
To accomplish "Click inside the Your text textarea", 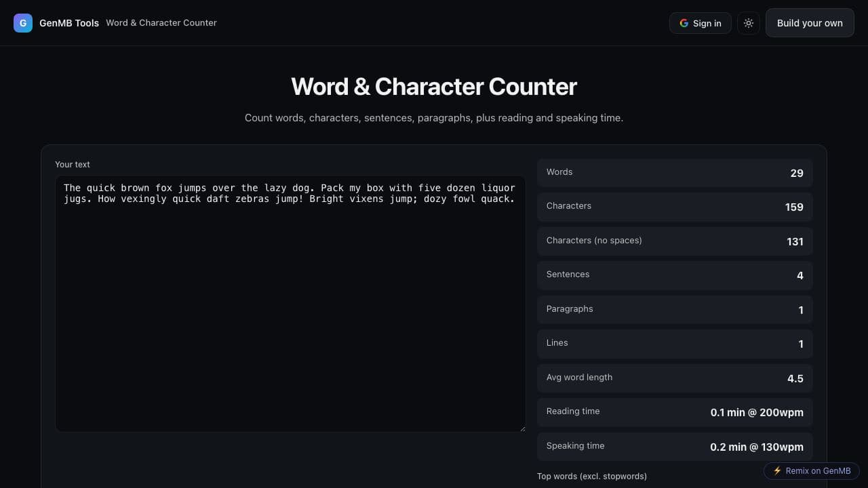I will (x=290, y=304).
